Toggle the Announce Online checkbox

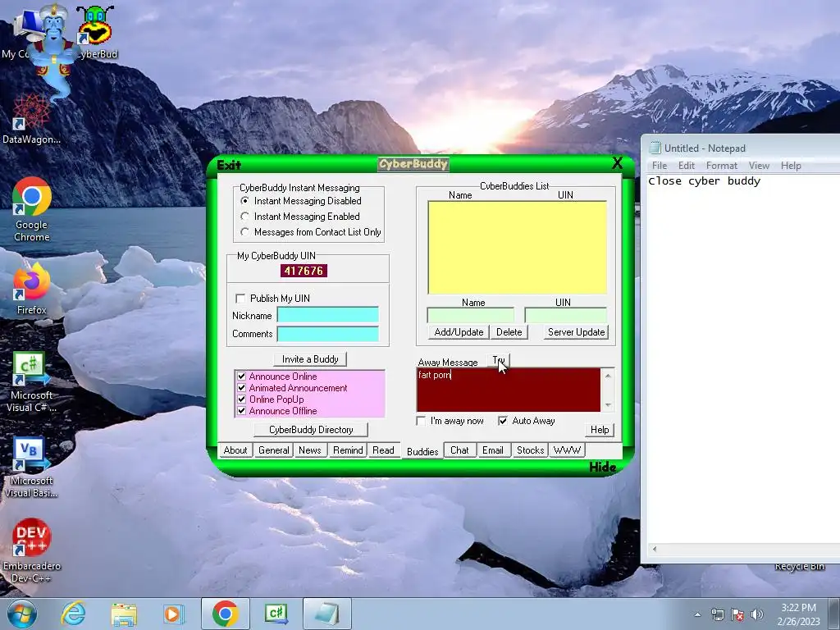[x=242, y=377]
